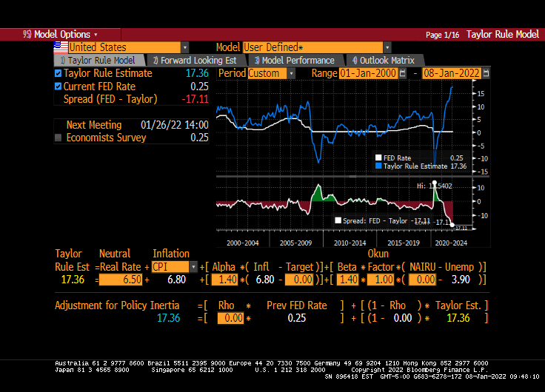Click the Taylor Rule Estimate legend marker

[378, 166]
